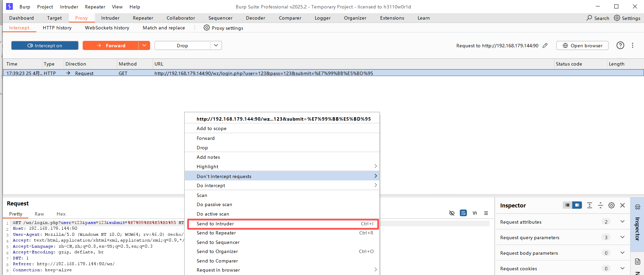Click the Burp Suite lightning logo icon
The width and height of the screenshot is (644, 275).
coord(9,6)
